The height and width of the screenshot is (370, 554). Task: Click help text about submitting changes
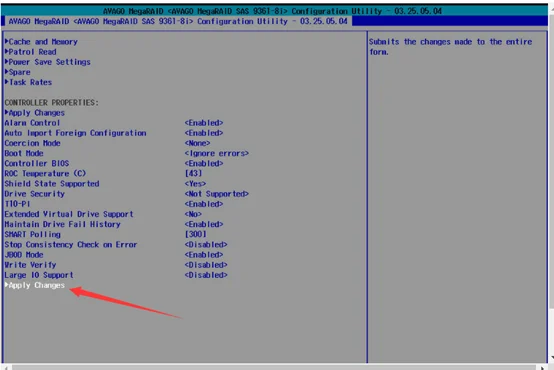[x=450, y=47]
